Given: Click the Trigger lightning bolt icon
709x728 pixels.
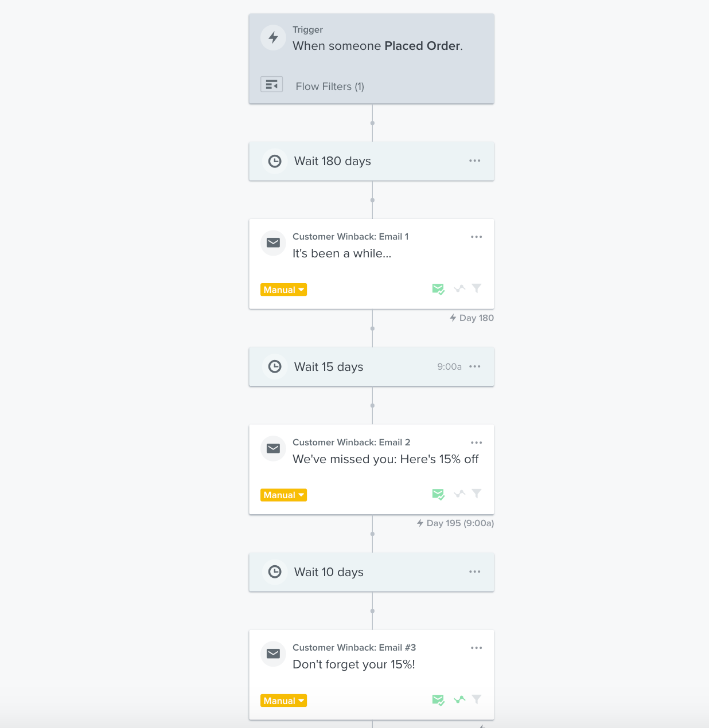Looking at the screenshot, I should point(274,38).
